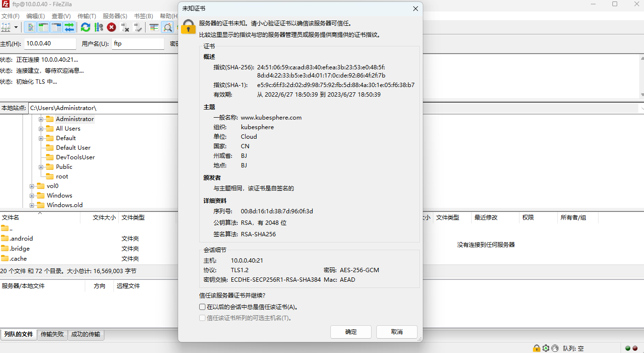
Task: Click the green Refresh file lists icon
Action: [85, 27]
